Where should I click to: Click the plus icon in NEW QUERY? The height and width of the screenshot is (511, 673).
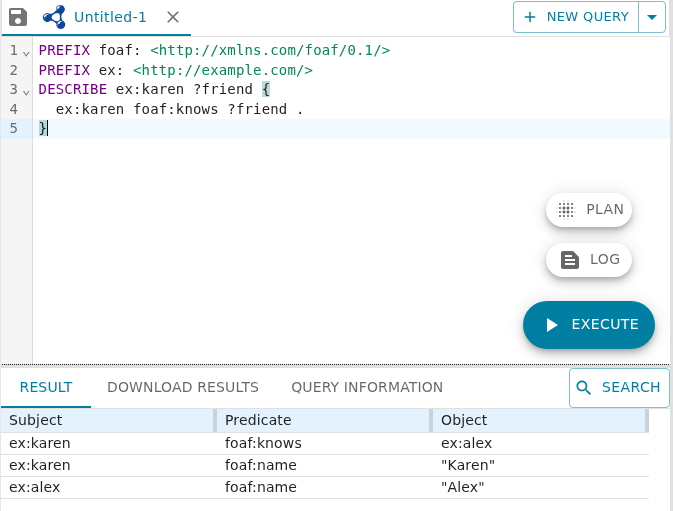click(x=530, y=17)
